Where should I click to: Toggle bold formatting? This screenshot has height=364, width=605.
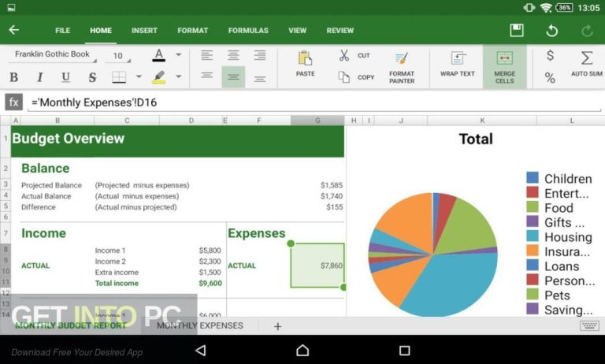(14, 77)
